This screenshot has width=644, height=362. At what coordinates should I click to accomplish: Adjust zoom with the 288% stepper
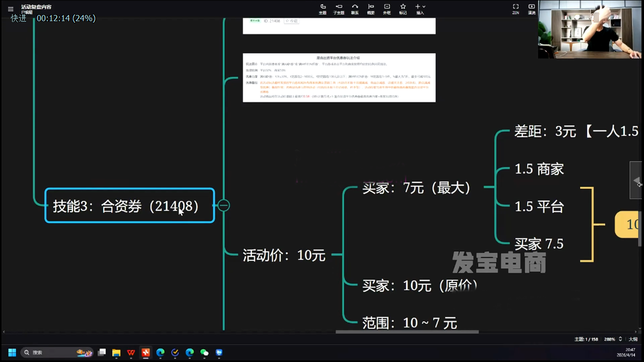[x=620, y=339]
